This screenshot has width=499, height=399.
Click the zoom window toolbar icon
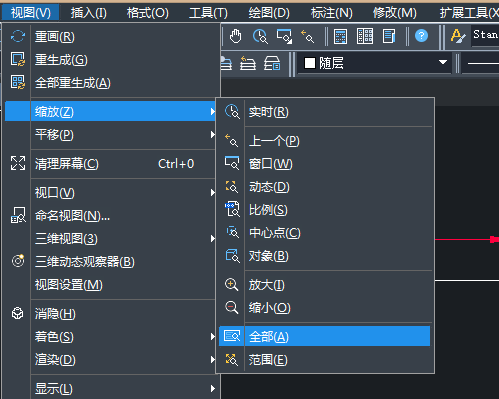(284, 36)
